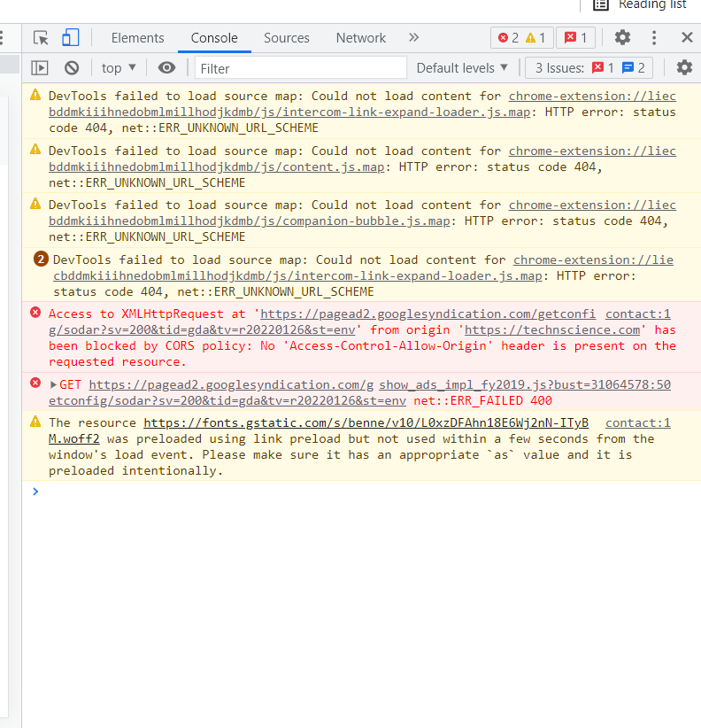Image resolution: width=701 pixels, height=728 pixels.
Task: Open the technscience.com origin link
Action: 552,330
